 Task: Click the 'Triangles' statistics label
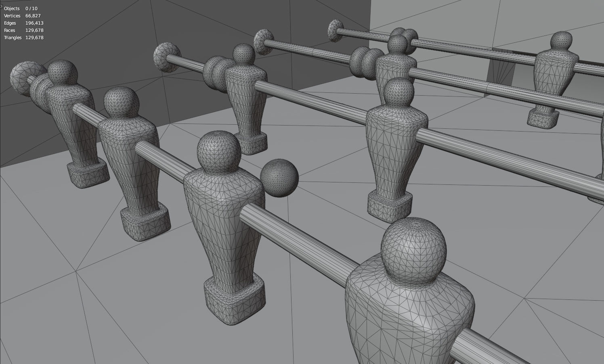(13, 38)
